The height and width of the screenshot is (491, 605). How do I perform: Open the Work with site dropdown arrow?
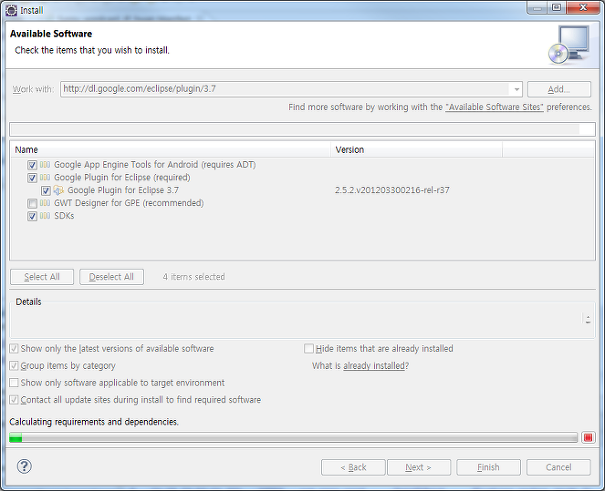516,89
